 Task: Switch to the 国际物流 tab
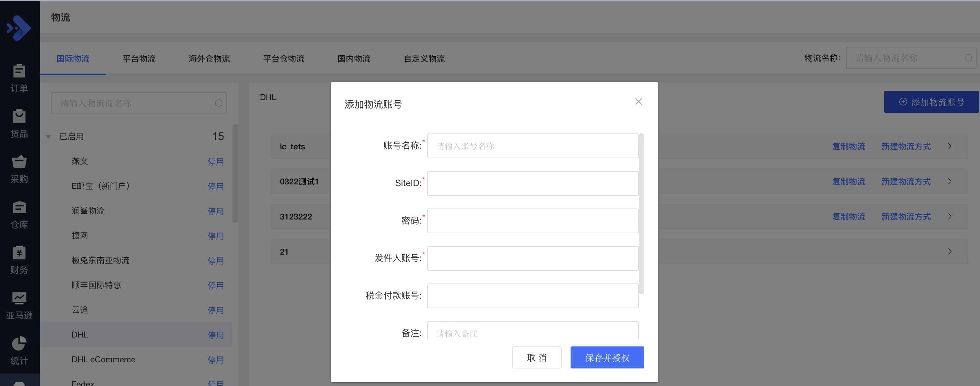pyautogui.click(x=73, y=59)
